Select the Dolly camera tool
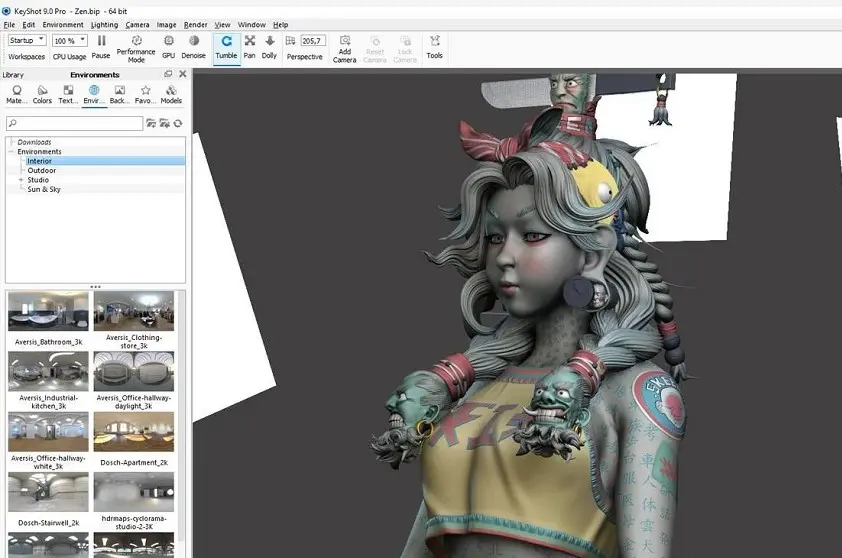Screen dimensions: 842x558 269,47
